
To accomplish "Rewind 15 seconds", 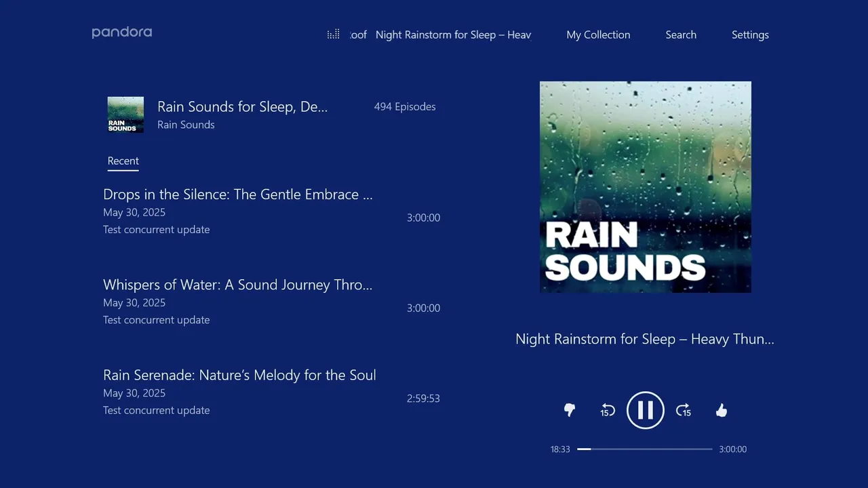I will 608,410.
